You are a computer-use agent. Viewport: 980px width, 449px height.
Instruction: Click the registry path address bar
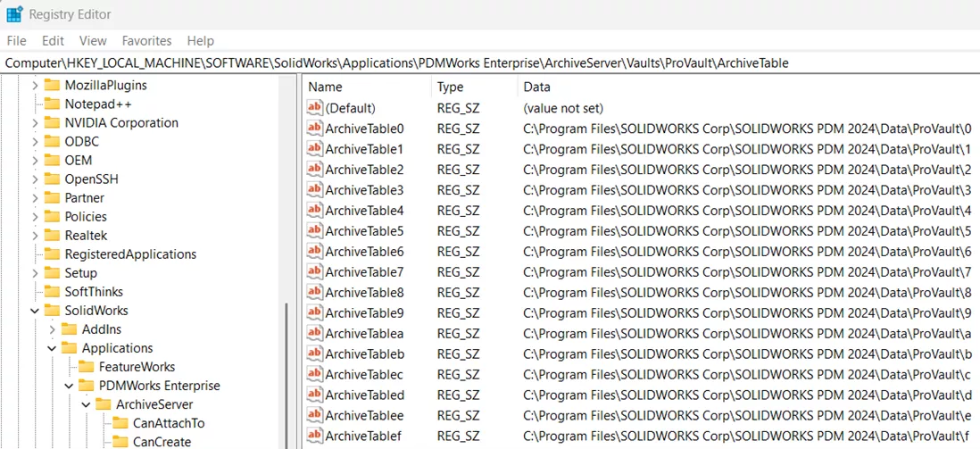pos(490,62)
